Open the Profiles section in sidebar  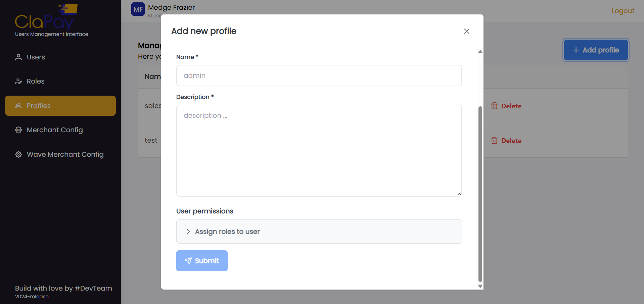[x=38, y=106]
